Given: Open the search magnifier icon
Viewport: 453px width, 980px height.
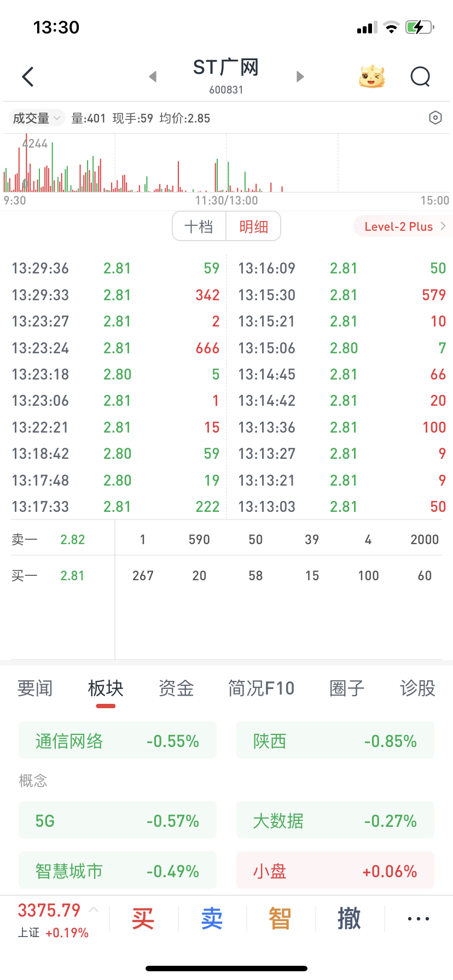Looking at the screenshot, I should coord(421,77).
